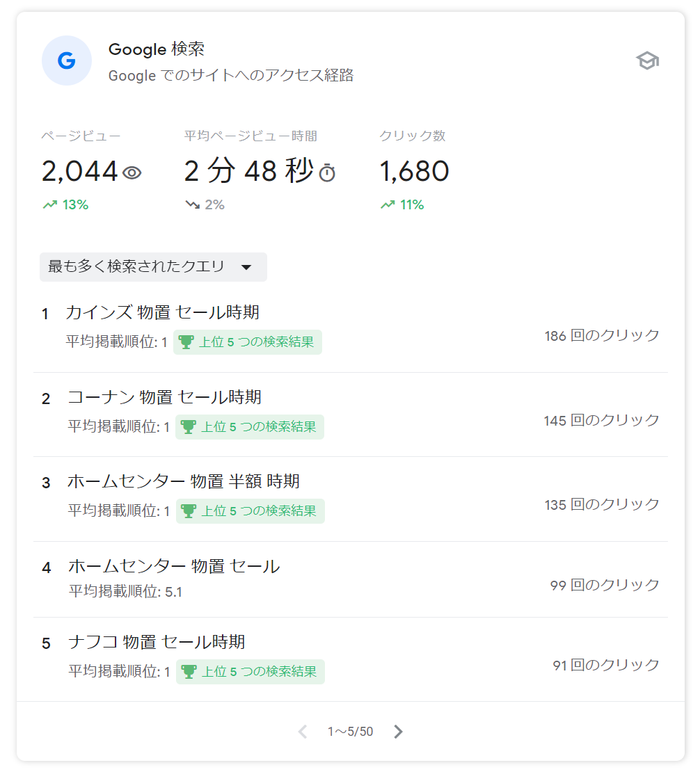Click trophy icon under ホームセンター 物置 半額 時期
The width and height of the screenshot is (700, 772).
[189, 511]
